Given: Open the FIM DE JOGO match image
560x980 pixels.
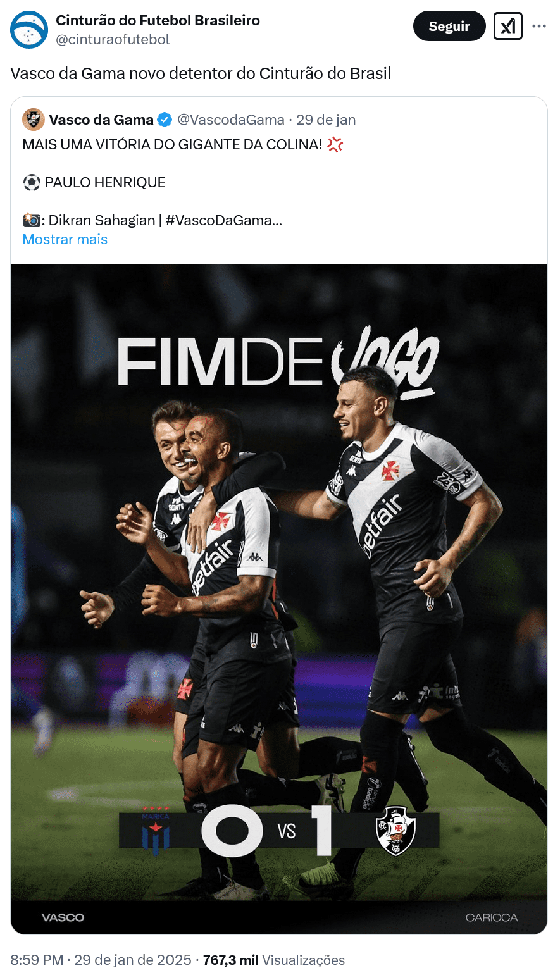Looking at the screenshot, I should point(279,599).
